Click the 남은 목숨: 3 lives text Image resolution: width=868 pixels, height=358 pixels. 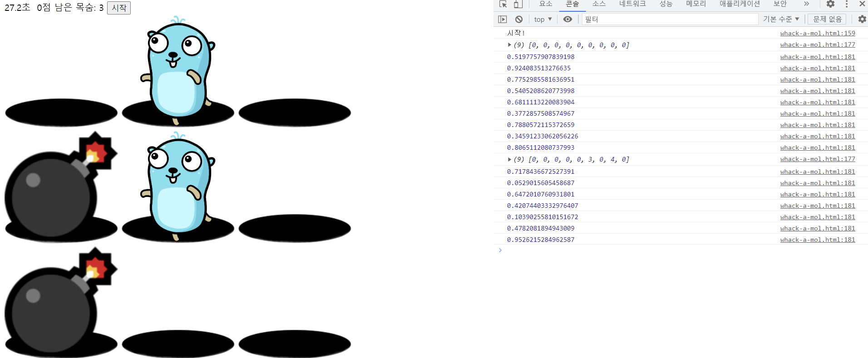tap(79, 8)
